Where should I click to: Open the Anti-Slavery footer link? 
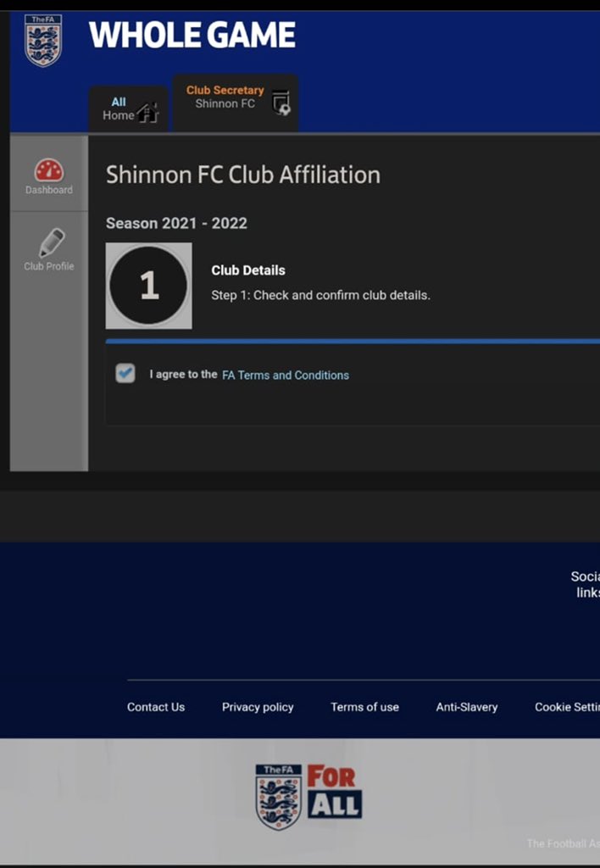467,707
